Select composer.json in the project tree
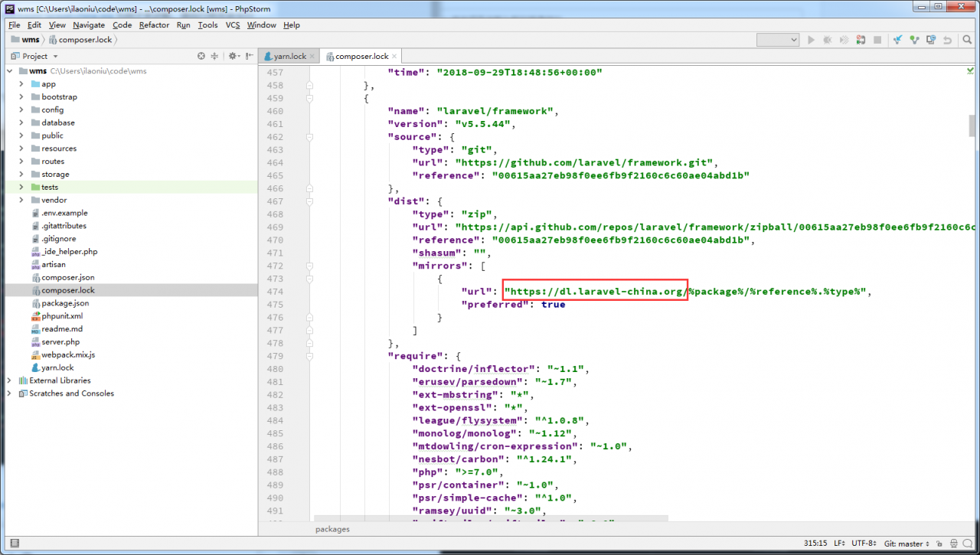Viewport: 980px width, 555px height. [x=67, y=277]
